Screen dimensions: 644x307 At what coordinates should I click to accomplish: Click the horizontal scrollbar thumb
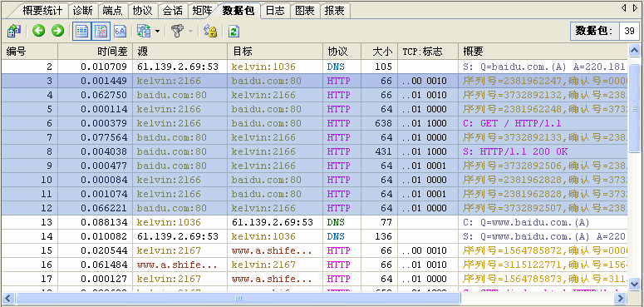point(238,298)
